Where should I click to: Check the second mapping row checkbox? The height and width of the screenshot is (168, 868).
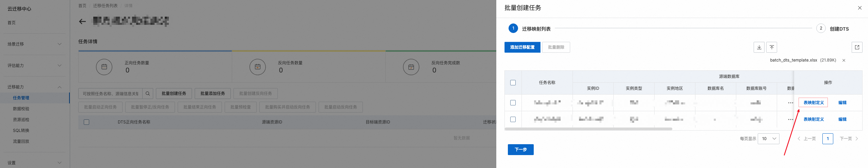pos(513,119)
